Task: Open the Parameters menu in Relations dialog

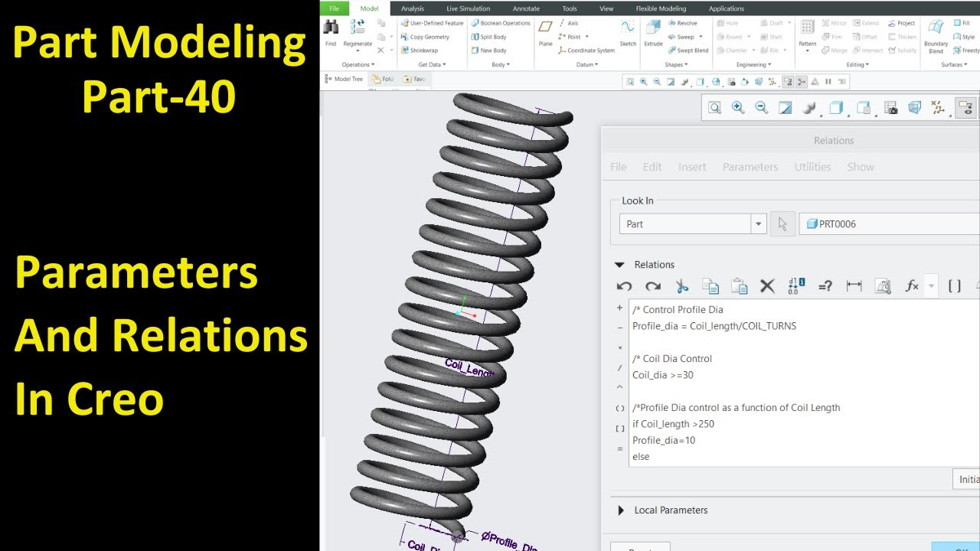Action: [x=750, y=167]
